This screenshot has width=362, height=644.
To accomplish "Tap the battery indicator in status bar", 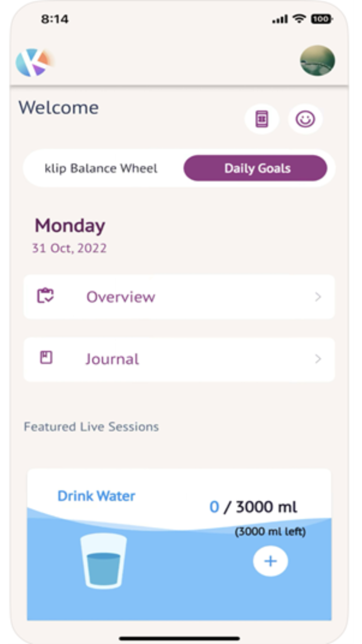I will coord(321,19).
